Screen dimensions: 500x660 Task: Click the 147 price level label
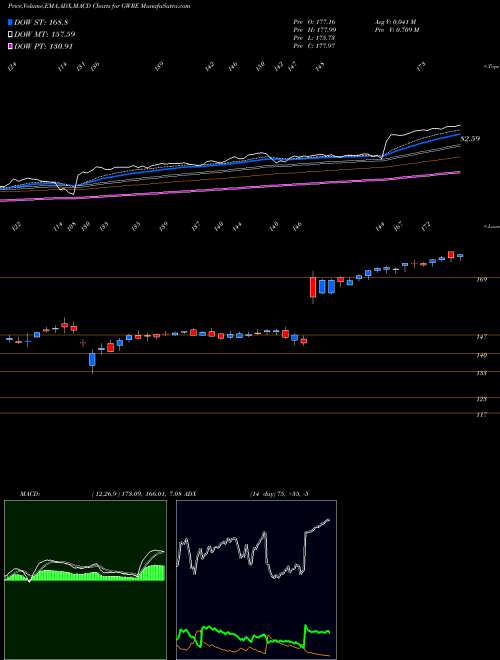[x=482, y=337]
